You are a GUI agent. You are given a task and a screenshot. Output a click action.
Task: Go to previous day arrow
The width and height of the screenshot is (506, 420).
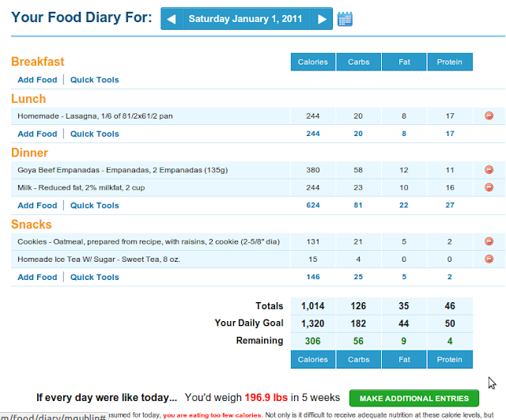pos(172,19)
